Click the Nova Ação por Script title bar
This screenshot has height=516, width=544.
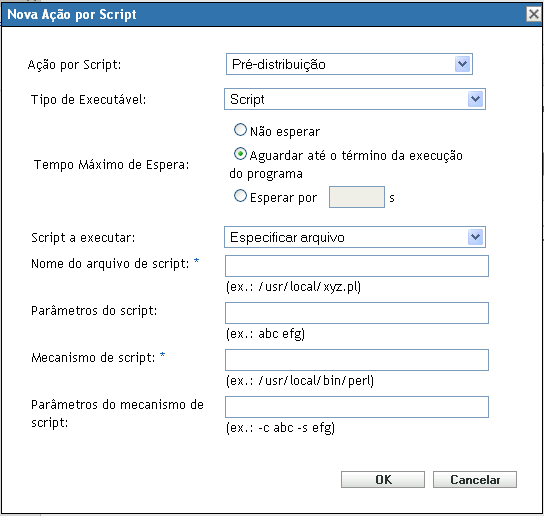click(x=264, y=15)
